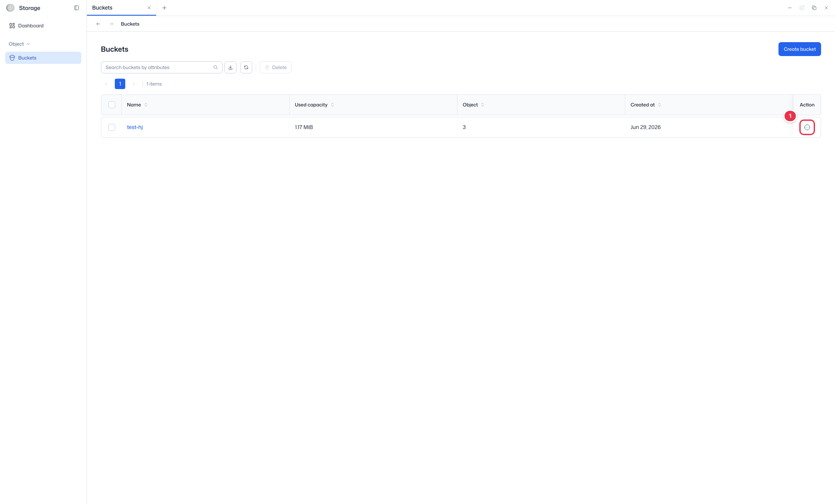
Task: Click the Buckets breadcrumb
Action: pyautogui.click(x=130, y=24)
